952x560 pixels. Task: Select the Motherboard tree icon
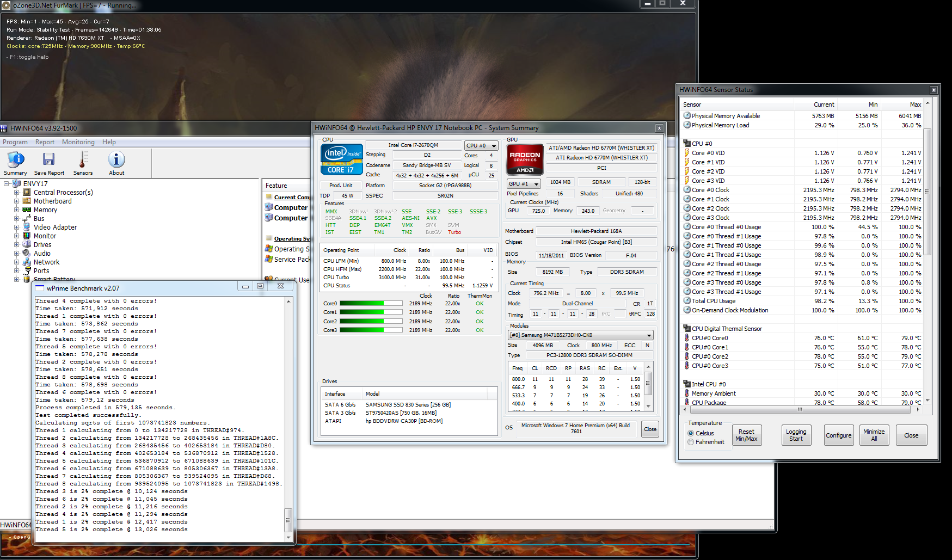(x=27, y=201)
